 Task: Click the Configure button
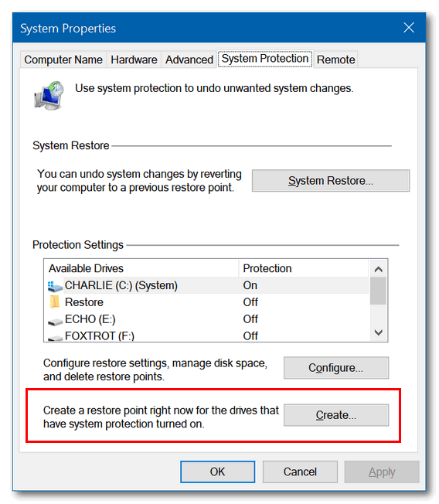[x=336, y=368]
